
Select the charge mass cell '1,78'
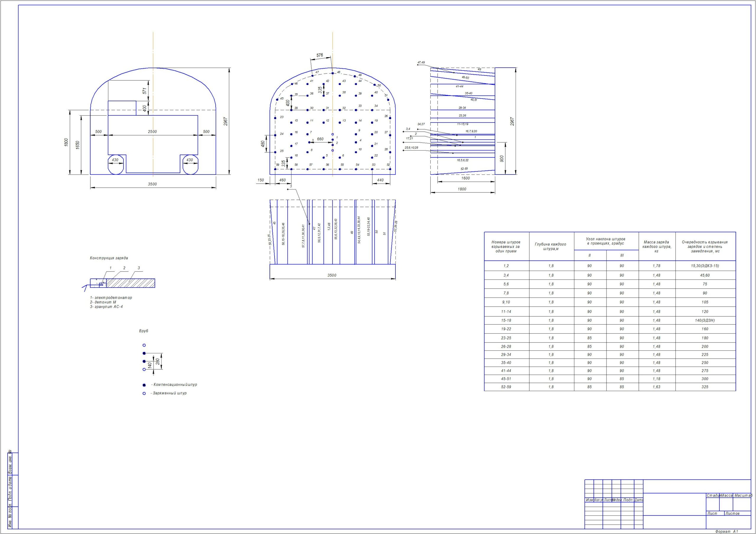656,266
